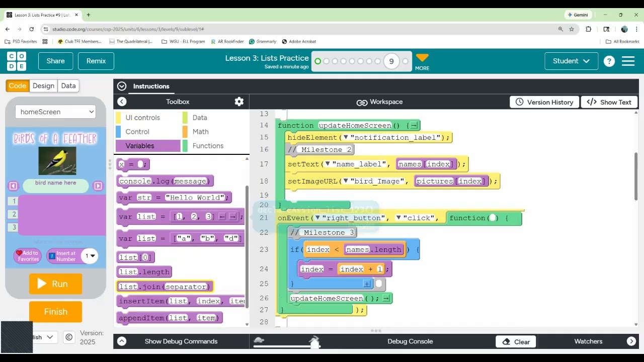
Task: Click the goldfinch bird image
Action: 57,160
